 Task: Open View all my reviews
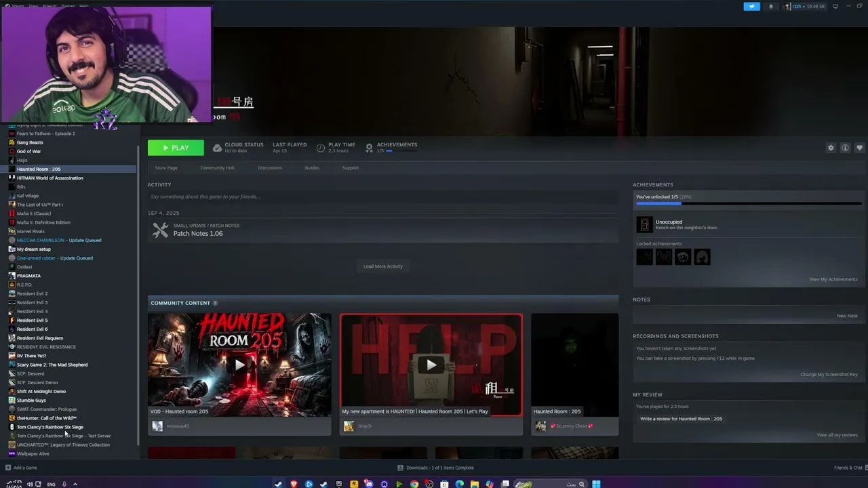coord(837,435)
